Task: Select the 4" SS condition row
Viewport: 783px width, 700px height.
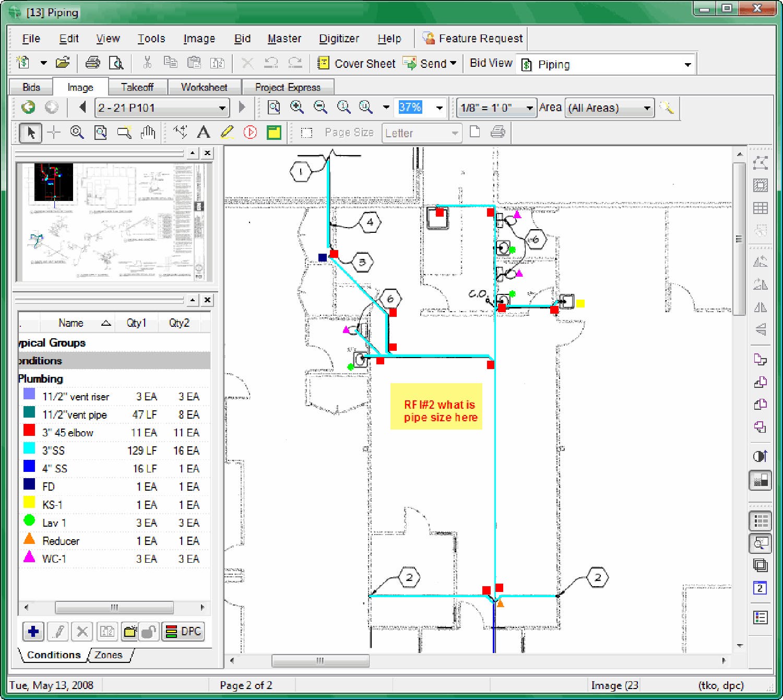Action: 114,468
